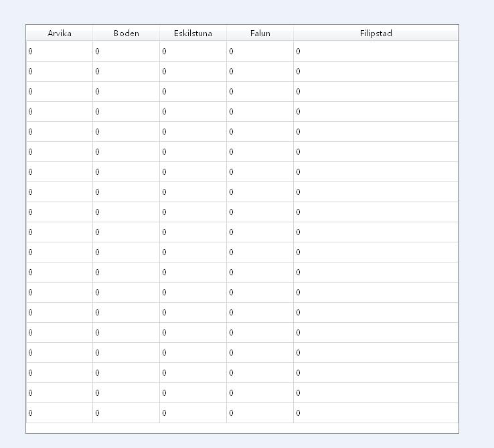Select first row cell under Eskilstuna
The width and height of the screenshot is (494, 448).
(x=193, y=52)
